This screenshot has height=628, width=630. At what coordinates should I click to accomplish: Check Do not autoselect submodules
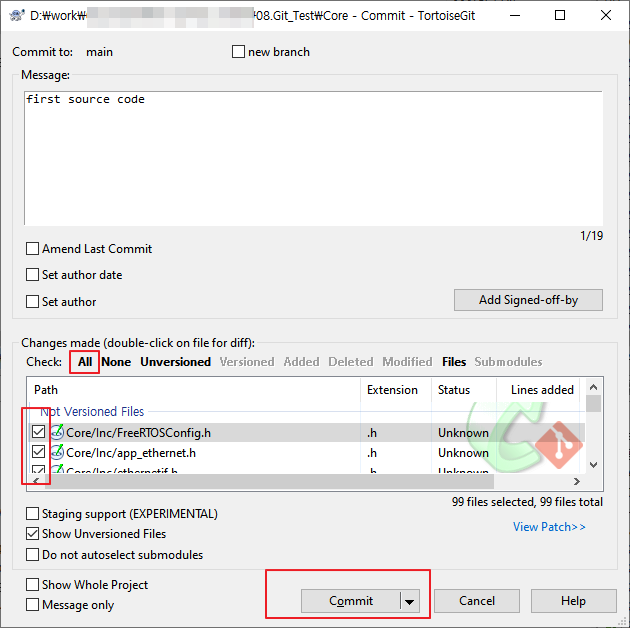coord(33,554)
